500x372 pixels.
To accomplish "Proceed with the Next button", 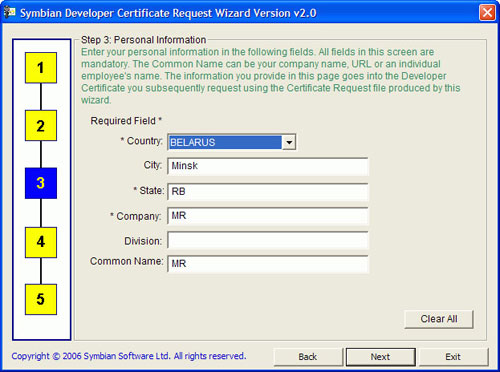I will pyautogui.click(x=381, y=357).
